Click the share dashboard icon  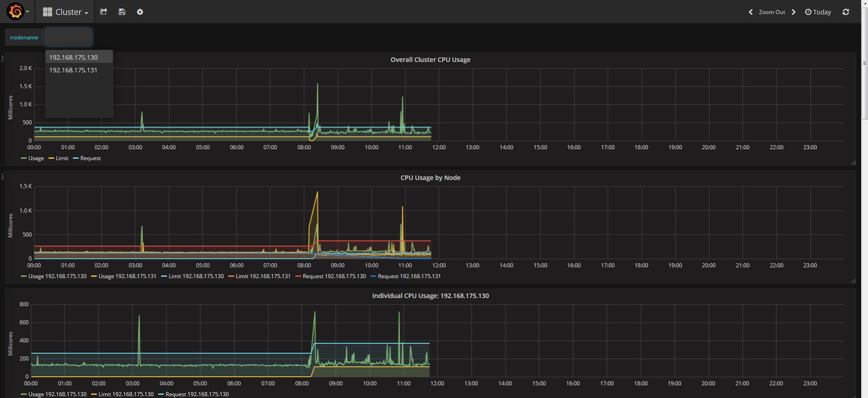[104, 12]
